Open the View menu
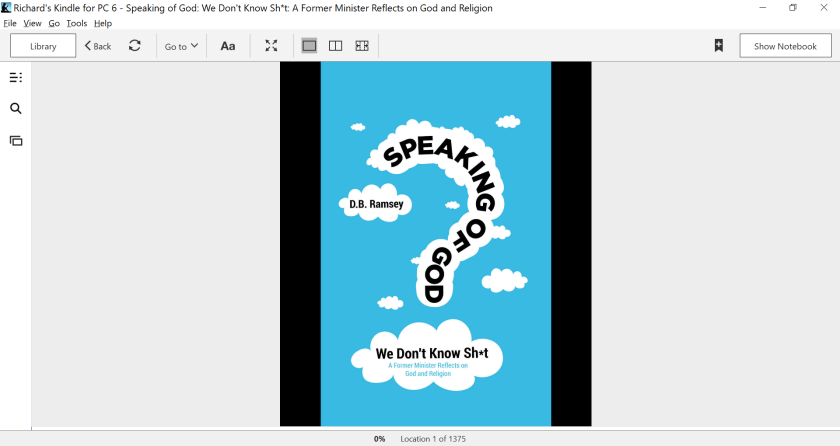Viewport: 840px width, 446px height. coord(33,23)
